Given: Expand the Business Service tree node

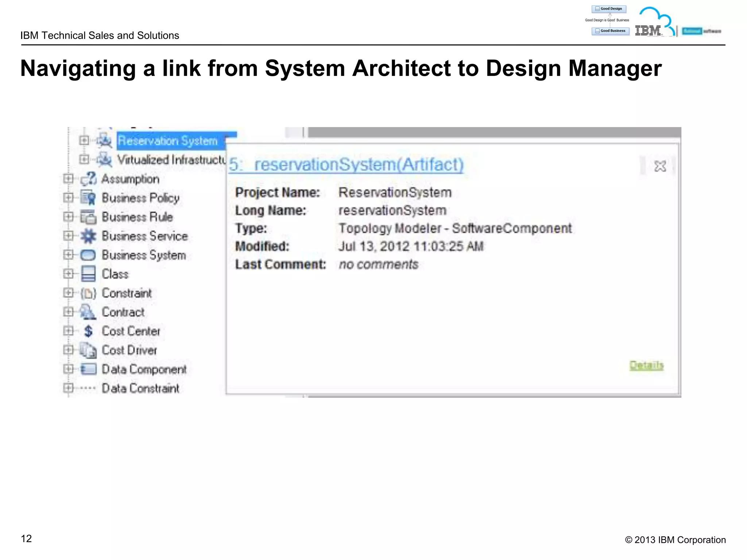Looking at the screenshot, I should [x=68, y=236].
